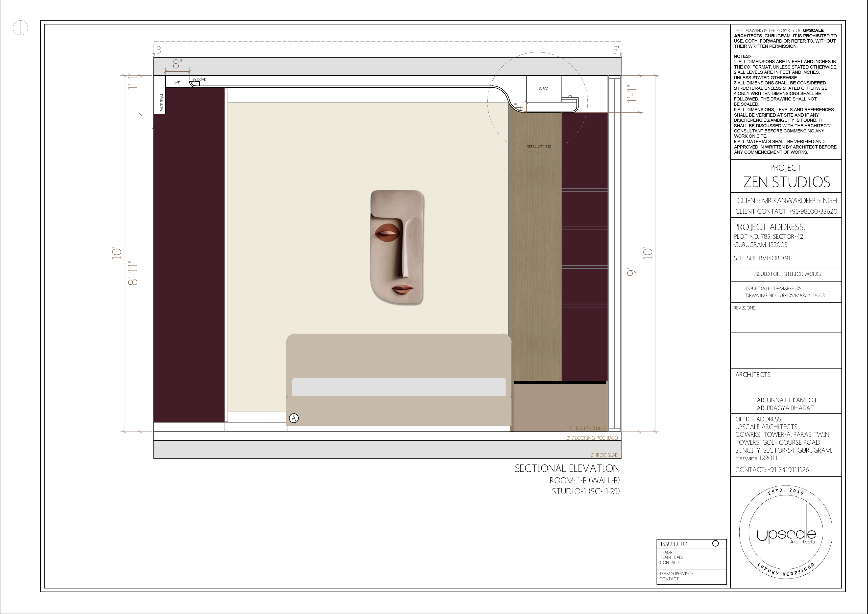Click the ARCHITECTS: heading
The width and height of the screenshot is (868, 614).
click(753, 375)
